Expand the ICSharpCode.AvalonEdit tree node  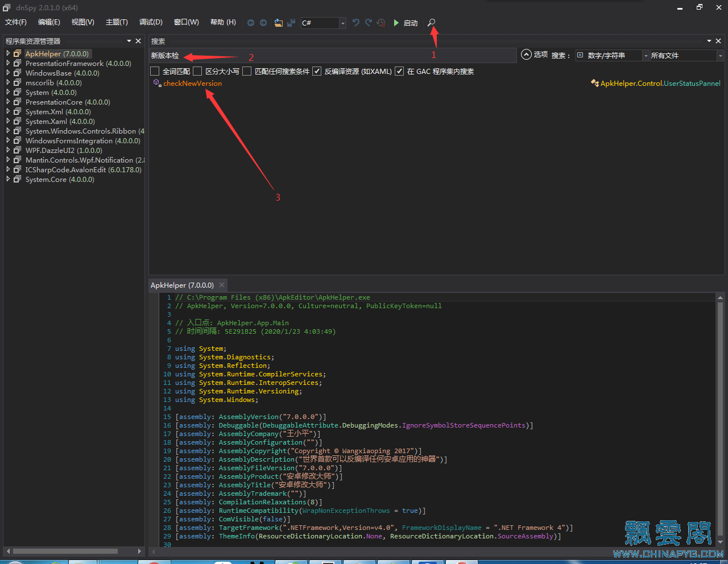tap(8, 169)
